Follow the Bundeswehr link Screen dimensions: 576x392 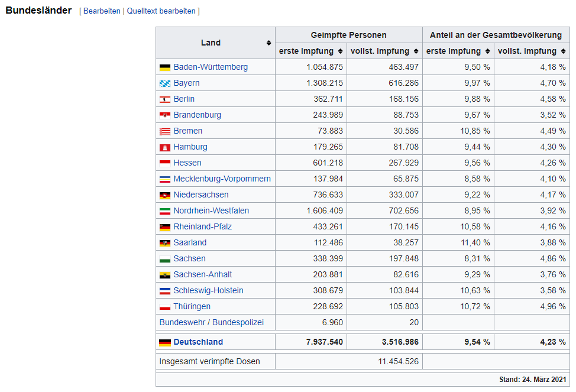coord(182,322)
